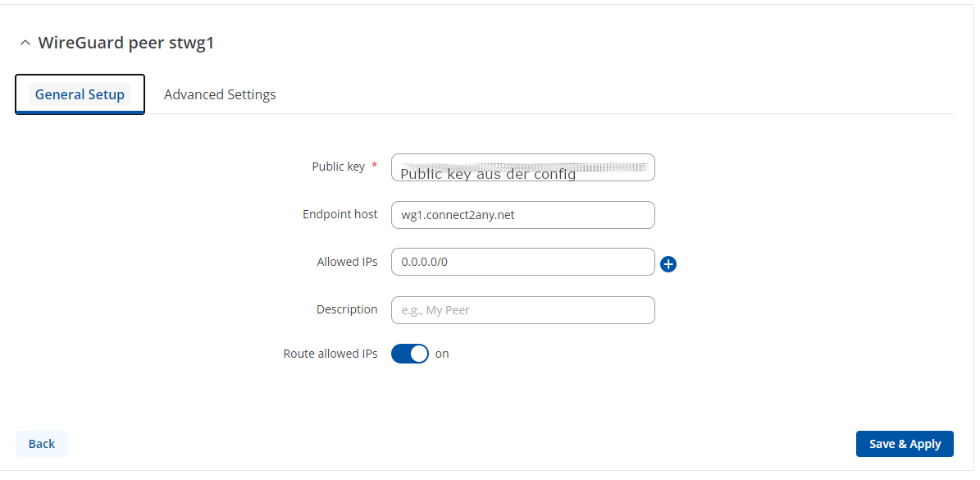Click the Endpoint host field with wg1.connect2any.net
980x480 pixels.
(522, 215)
